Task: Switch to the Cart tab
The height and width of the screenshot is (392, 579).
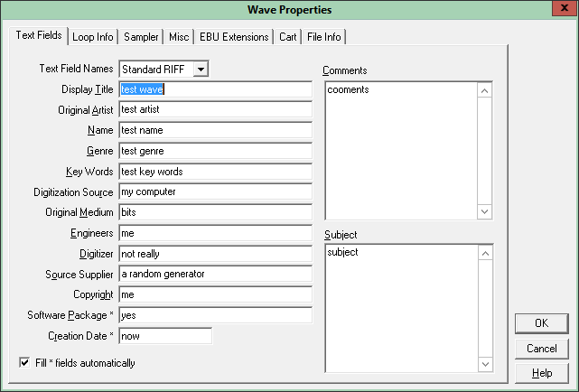Action: pyautogui.click(x=287, y=37)
